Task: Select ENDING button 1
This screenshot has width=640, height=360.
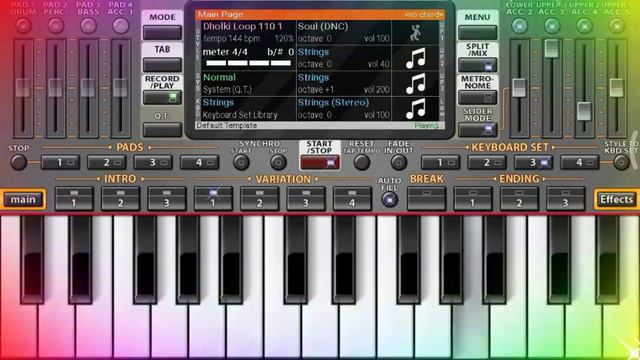Action: pos(473,198)
